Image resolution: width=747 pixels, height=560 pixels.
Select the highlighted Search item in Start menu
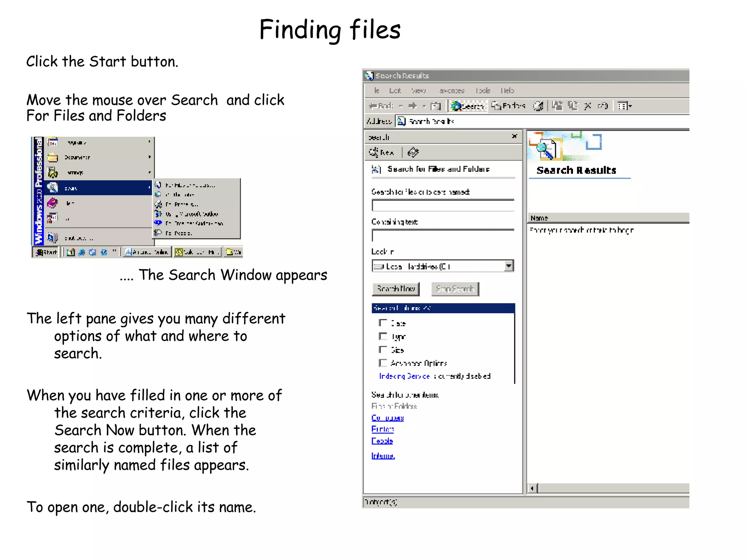98,188
